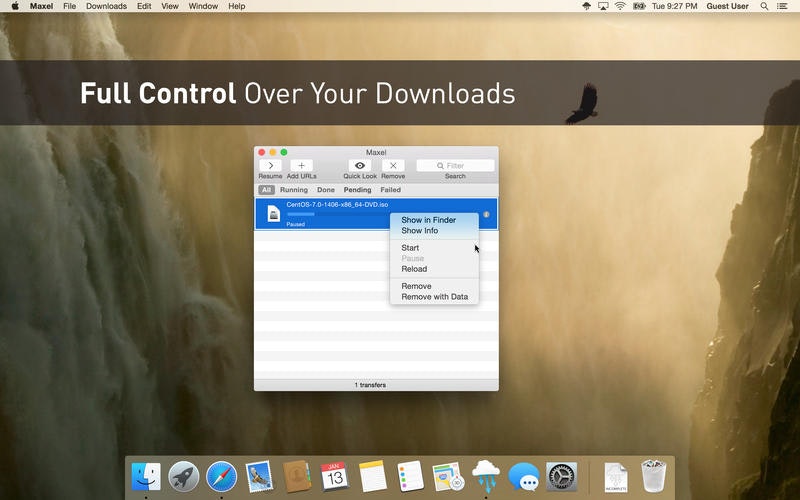Click the CentOS ISO file icon
This screenshot has height=500, width=800.
(x=274, y=214)
